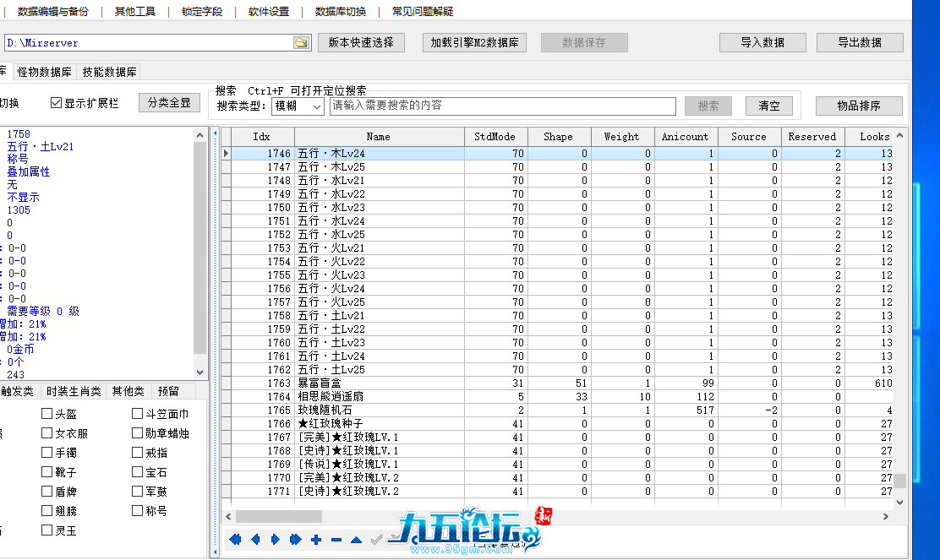Image resolution: width=940 pixels, height=560 pixels.
Task: Click the 导出数据 button
Action: (859, 42)
